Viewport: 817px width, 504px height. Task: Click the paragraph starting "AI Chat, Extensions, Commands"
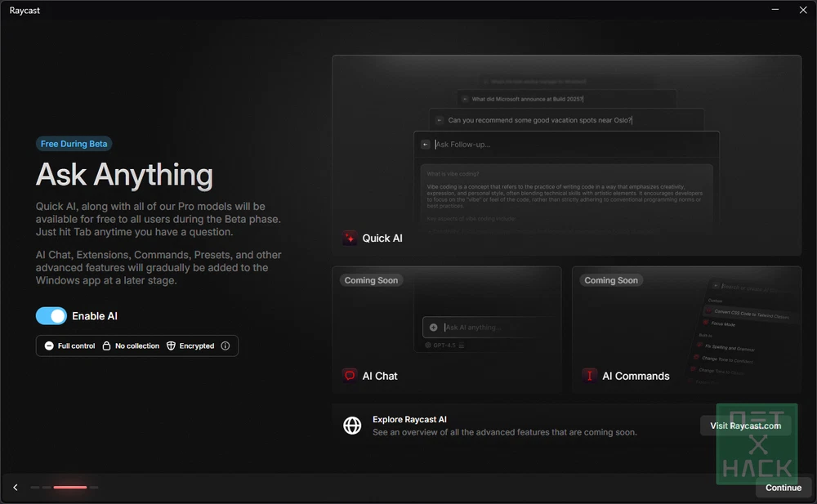point(158,267)
